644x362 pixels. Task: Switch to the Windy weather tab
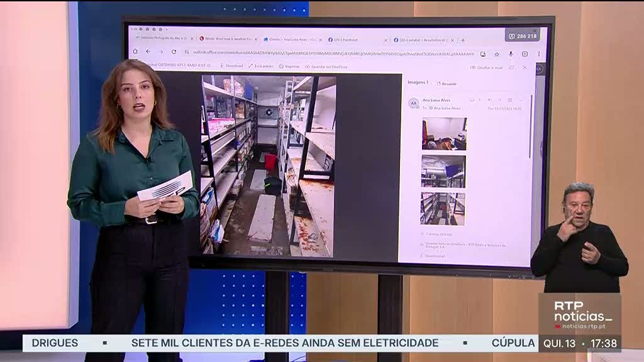pyautogui.click(x=225, y=39)
